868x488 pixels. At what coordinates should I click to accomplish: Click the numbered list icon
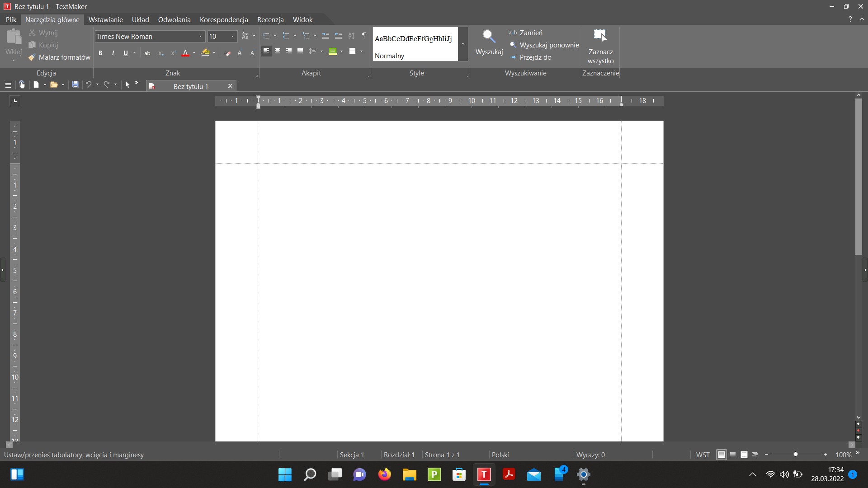pyautogui.click(x=286, y=36)
